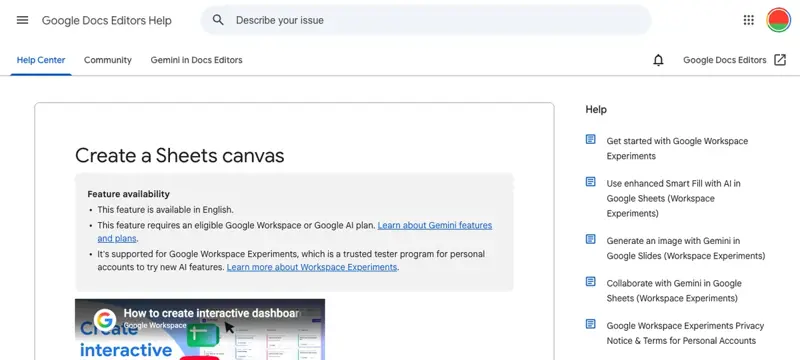Click the Help sidebar heading
Viewport: 800px width, 360px height.
click(596, 110)
